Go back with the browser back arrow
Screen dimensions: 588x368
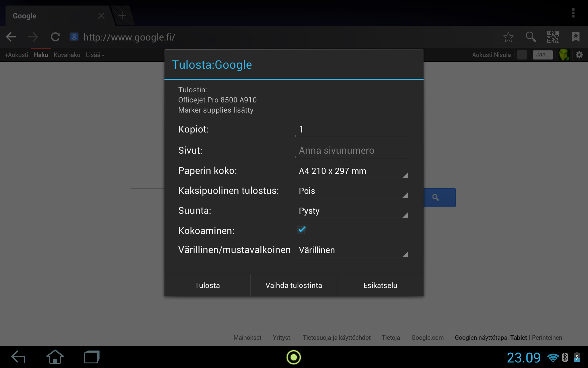tap(11, 37)
